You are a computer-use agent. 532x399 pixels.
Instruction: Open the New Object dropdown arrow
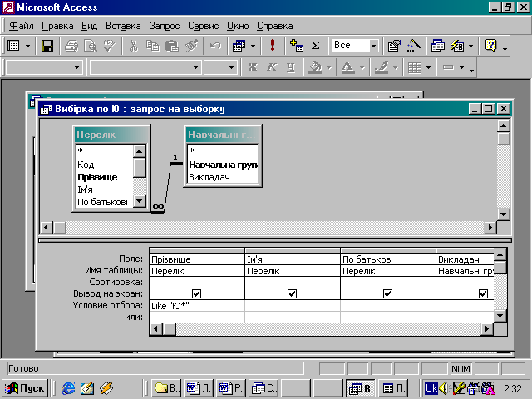471,46
